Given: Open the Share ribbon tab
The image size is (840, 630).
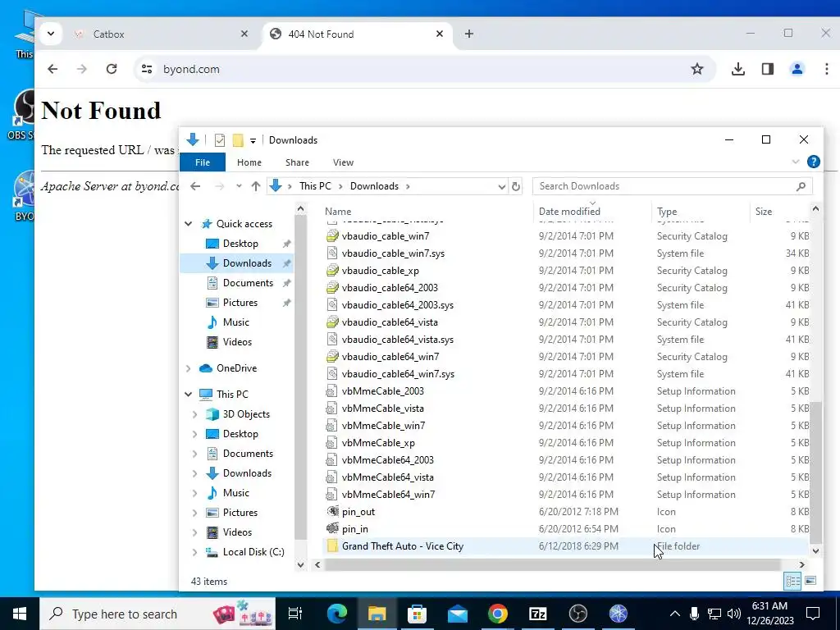Looking at the screenshot, I should [x=297, y=162].
